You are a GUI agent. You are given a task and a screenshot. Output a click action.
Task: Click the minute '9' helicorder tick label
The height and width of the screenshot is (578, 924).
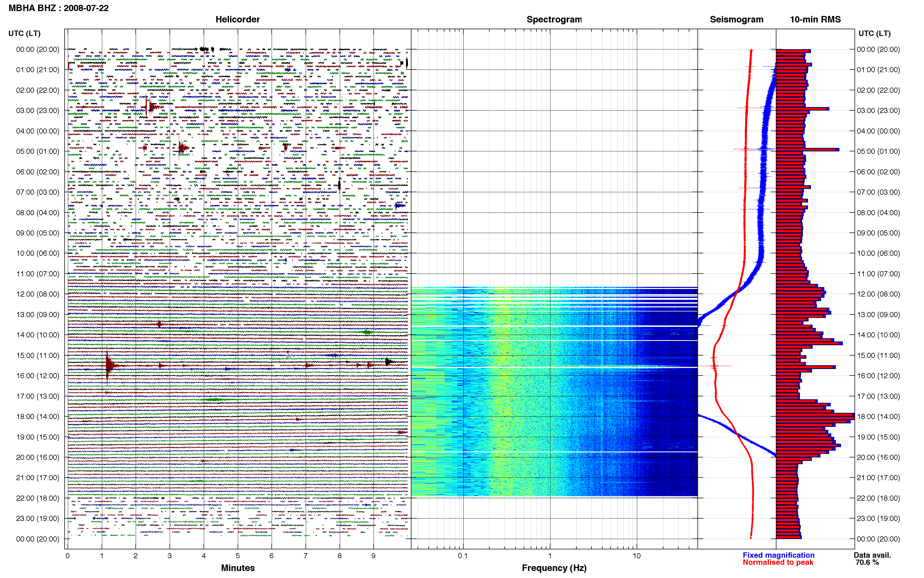373,556
